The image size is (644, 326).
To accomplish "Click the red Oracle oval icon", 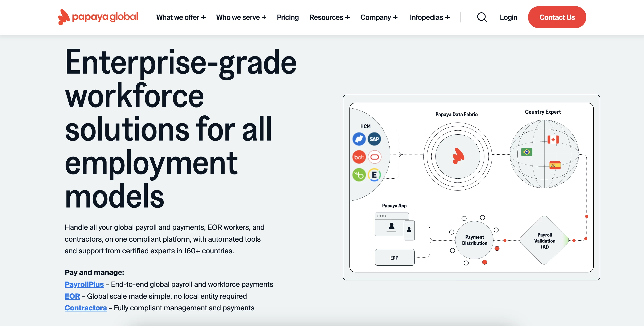I will point(375,157).
